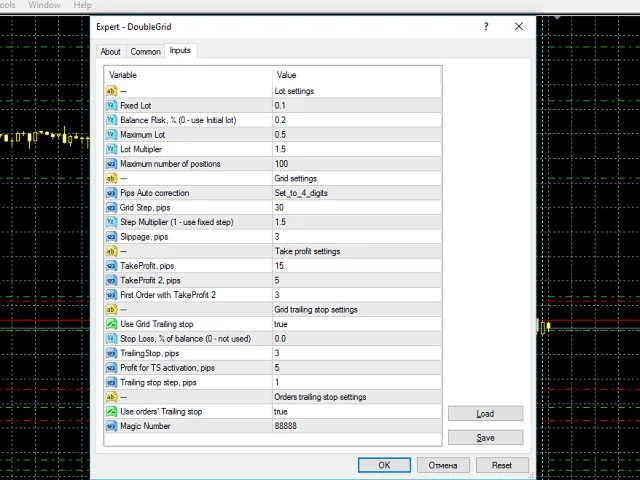Select the Grid Step, pips row icon
The height and width of the screenshot is (480, 640).
click(x=111, y=207)
